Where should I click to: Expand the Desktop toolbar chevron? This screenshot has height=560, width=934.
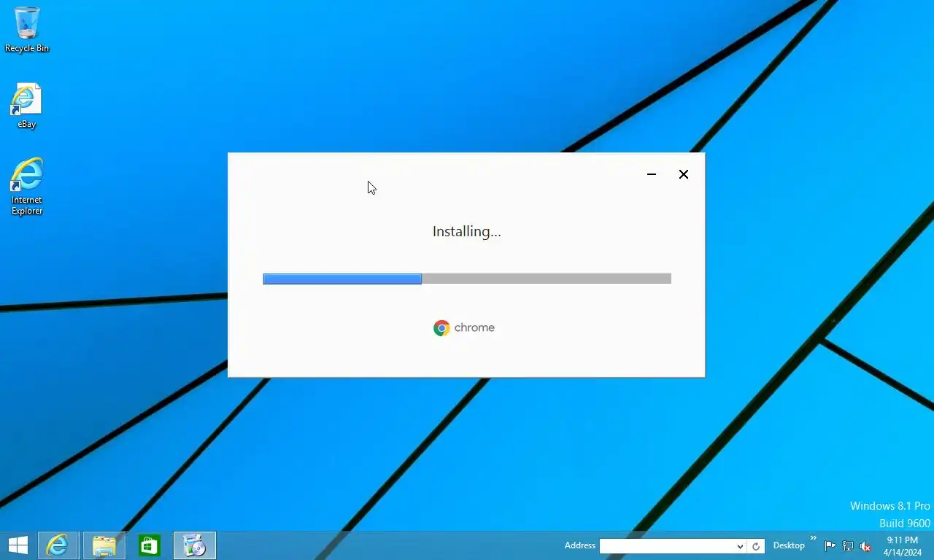point(814,538)
